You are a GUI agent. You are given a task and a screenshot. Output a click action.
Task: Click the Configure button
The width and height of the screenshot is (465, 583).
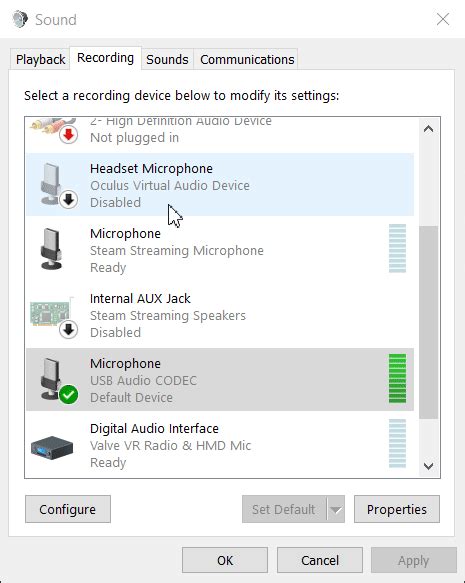[68, 509]
